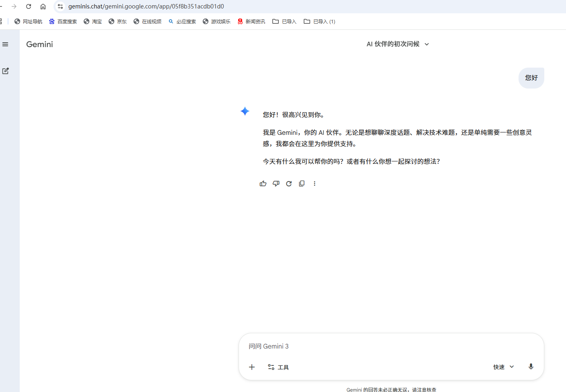Open the 已导入 bookmarks folder
Screen dimensions: 566x392
tap(284, 22)
